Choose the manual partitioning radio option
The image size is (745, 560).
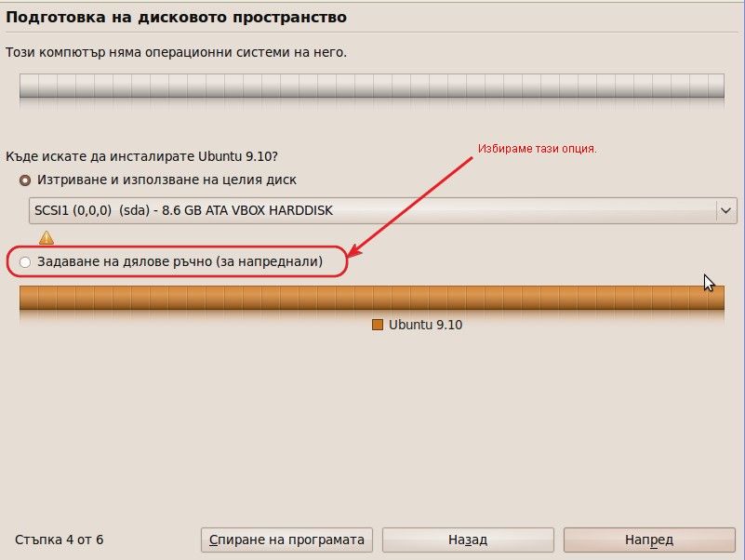coord(25,262)
